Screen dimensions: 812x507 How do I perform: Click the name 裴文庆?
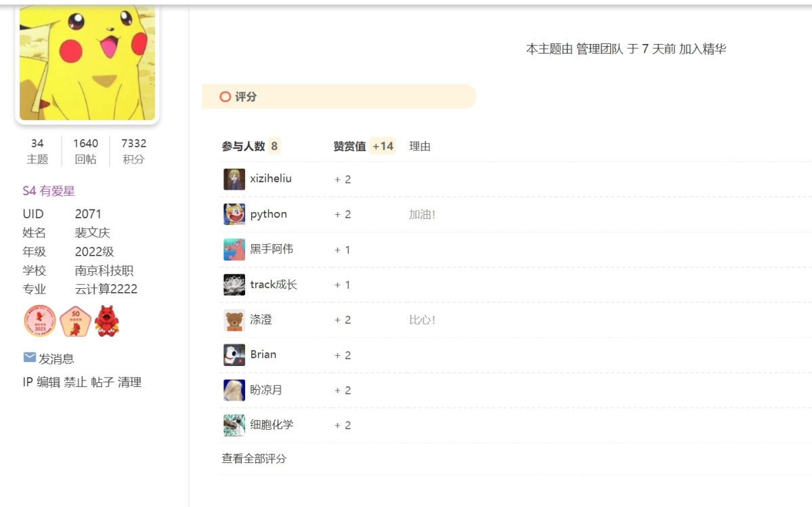click(x=93, y=232)
